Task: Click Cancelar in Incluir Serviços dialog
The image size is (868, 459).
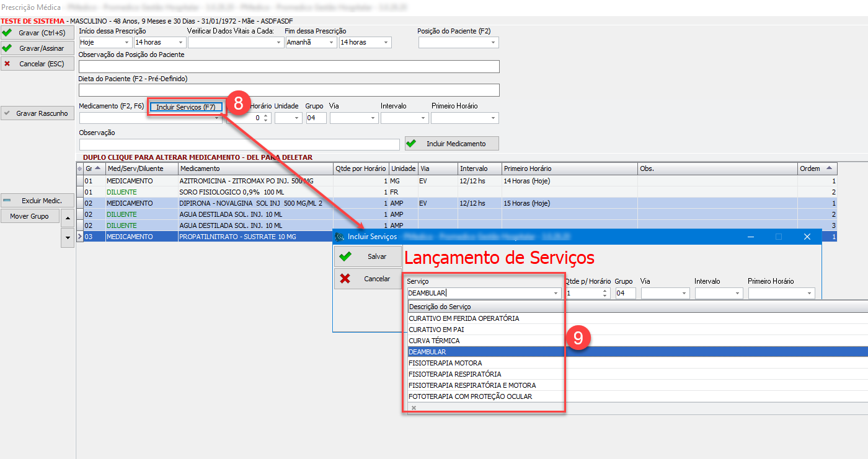Action: 368,279
